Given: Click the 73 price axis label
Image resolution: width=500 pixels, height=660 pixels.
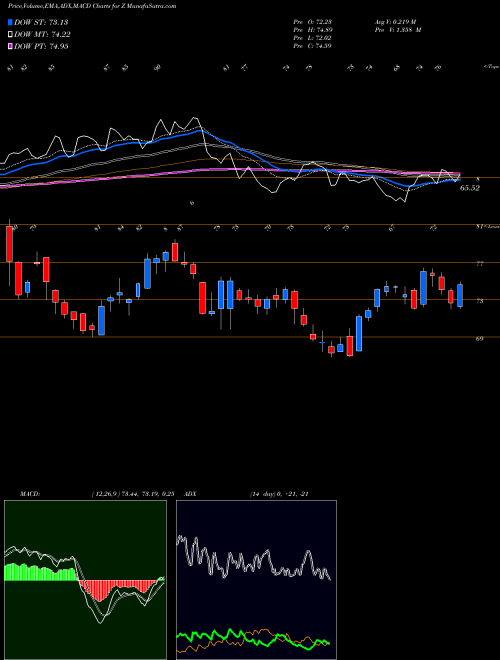Looking at the screenshot, I should tap(479, 301).
